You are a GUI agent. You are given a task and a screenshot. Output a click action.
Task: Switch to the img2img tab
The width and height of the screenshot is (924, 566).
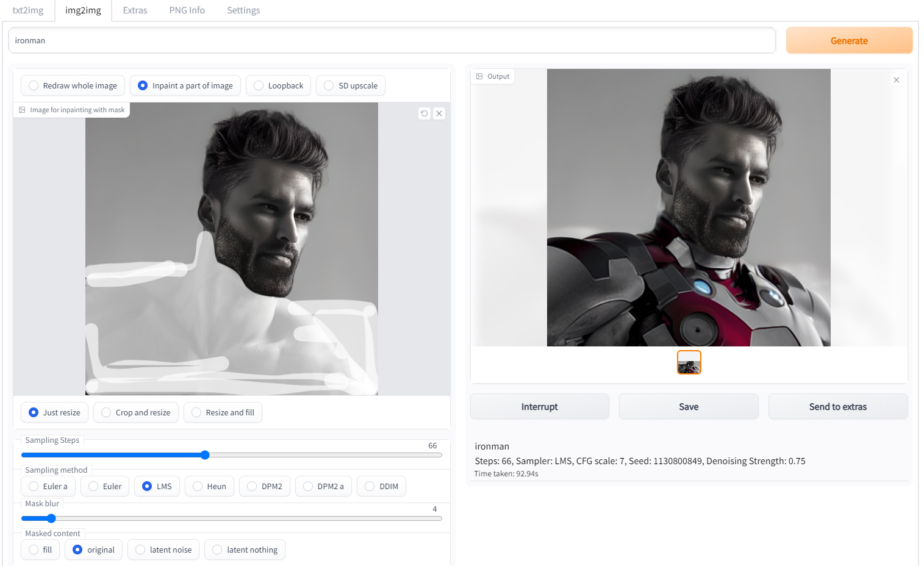83,10
